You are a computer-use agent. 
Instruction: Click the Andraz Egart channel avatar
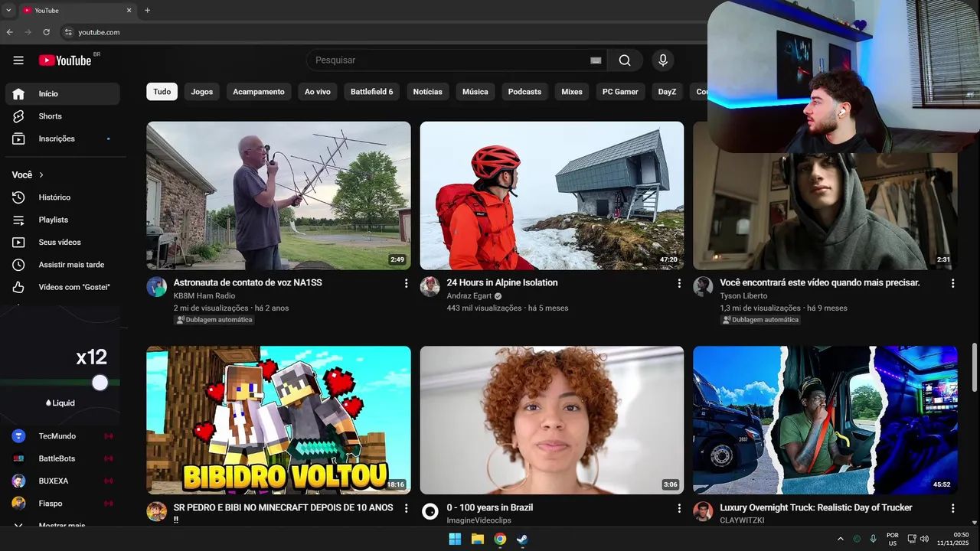(430, 287)
